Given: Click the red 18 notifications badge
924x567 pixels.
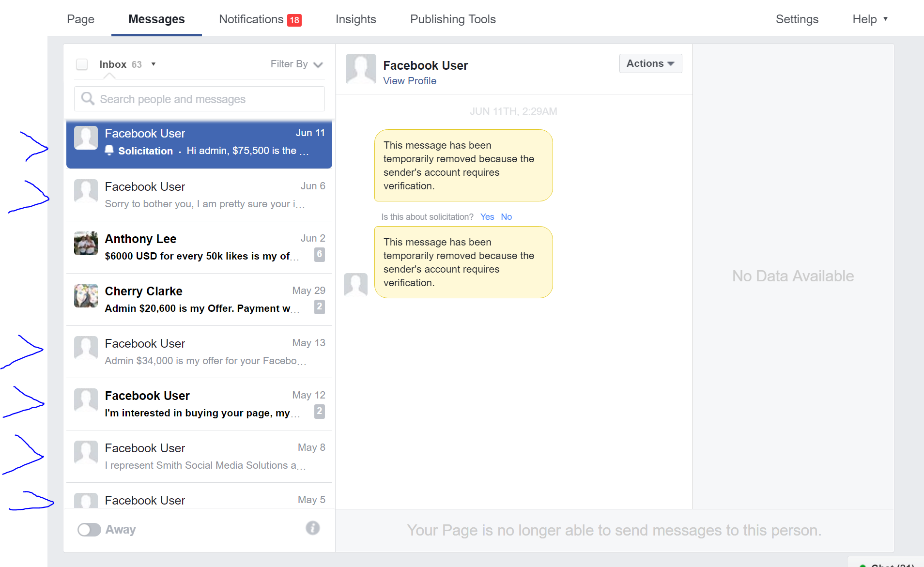Looking at the screenshot, I should click(294, 20).
